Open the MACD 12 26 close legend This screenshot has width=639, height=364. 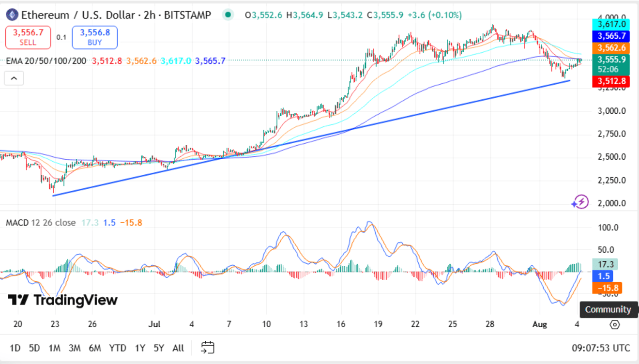pyautogui.click(x=41, y=223)
